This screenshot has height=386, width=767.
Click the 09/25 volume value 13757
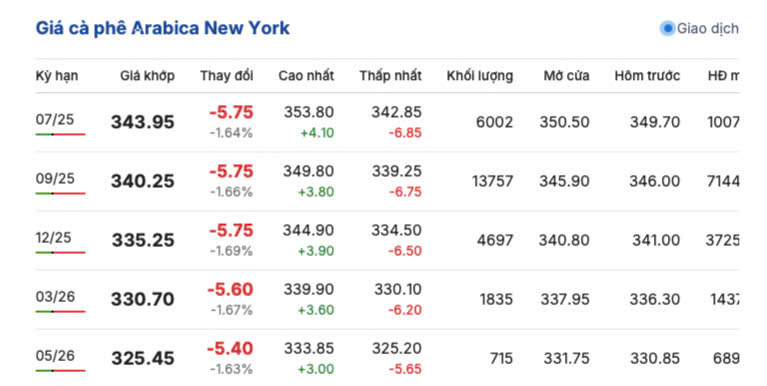[x=493, y=182]
